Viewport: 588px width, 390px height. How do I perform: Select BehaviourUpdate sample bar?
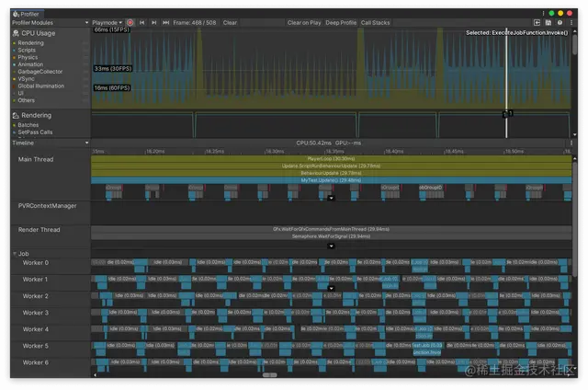(x=331, y=173)
